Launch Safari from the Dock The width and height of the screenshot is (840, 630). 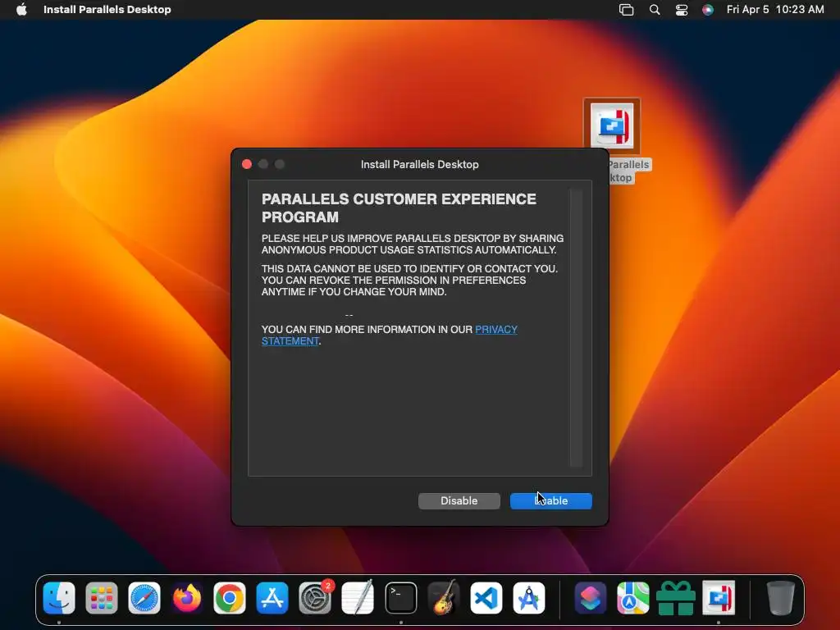pos(144,598)
